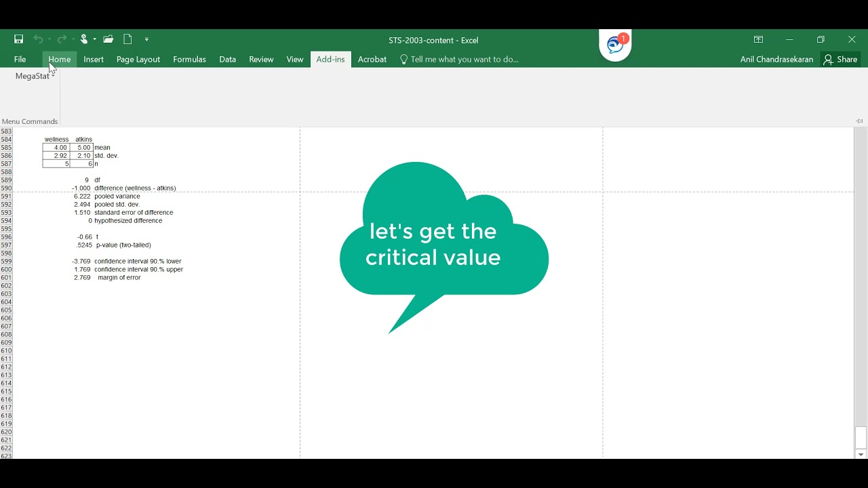
Task: Click the standard error value 1.510
Action: (82, 212)
